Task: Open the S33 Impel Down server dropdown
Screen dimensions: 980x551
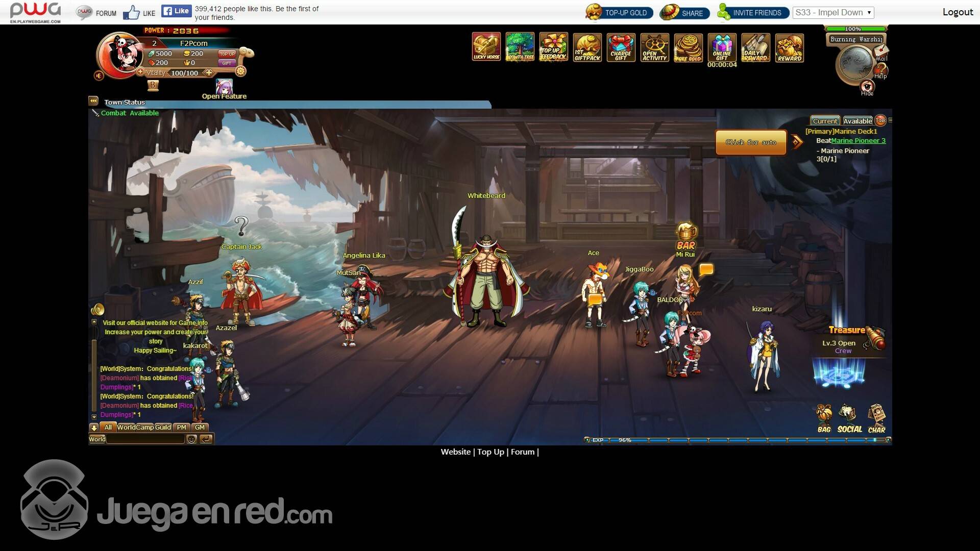Action: click(833, 13)
